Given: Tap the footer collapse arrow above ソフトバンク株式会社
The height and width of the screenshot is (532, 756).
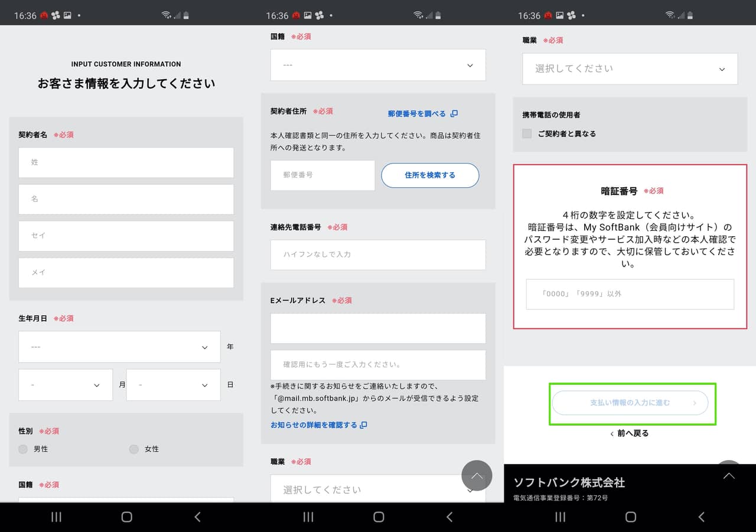Looking at the screenshot, I should [x=729, y=476].
